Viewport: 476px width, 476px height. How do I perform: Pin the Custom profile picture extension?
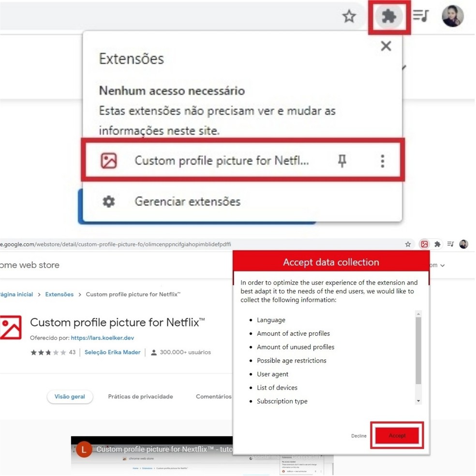coord(342,161)
